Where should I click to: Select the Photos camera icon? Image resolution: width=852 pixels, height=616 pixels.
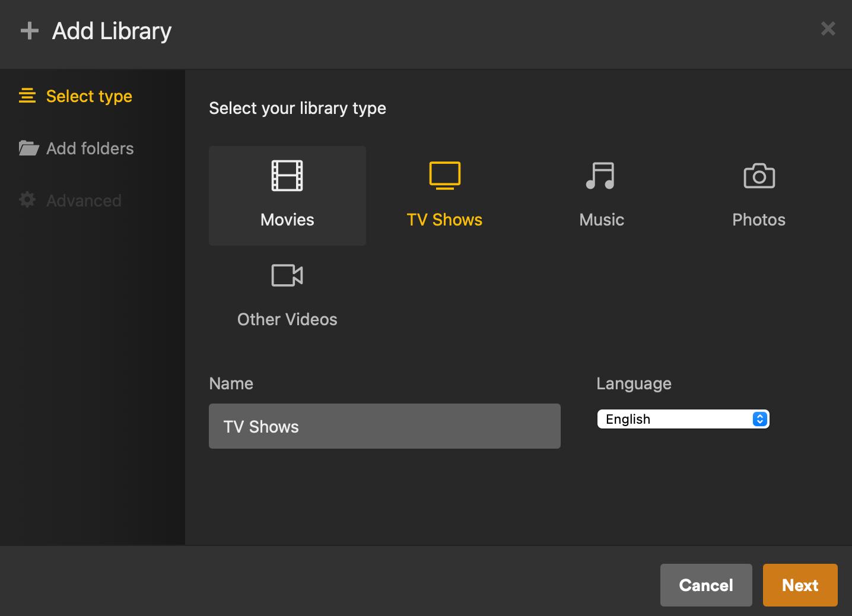pos(759,176)
